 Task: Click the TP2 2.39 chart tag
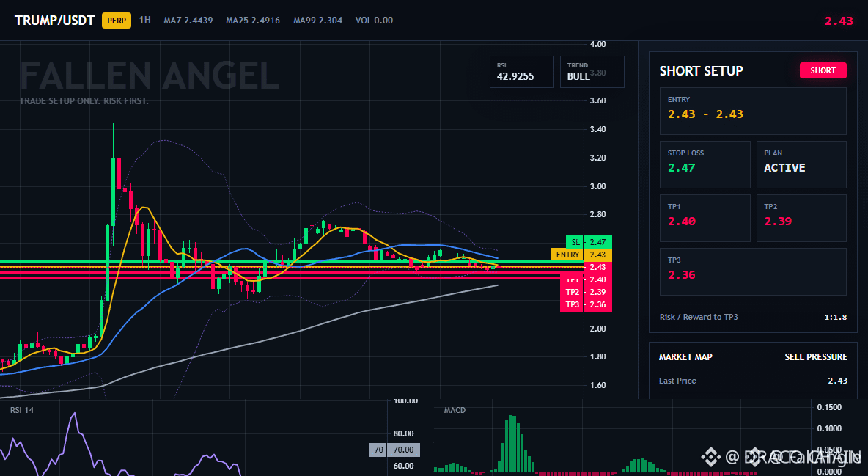[586, 292]
